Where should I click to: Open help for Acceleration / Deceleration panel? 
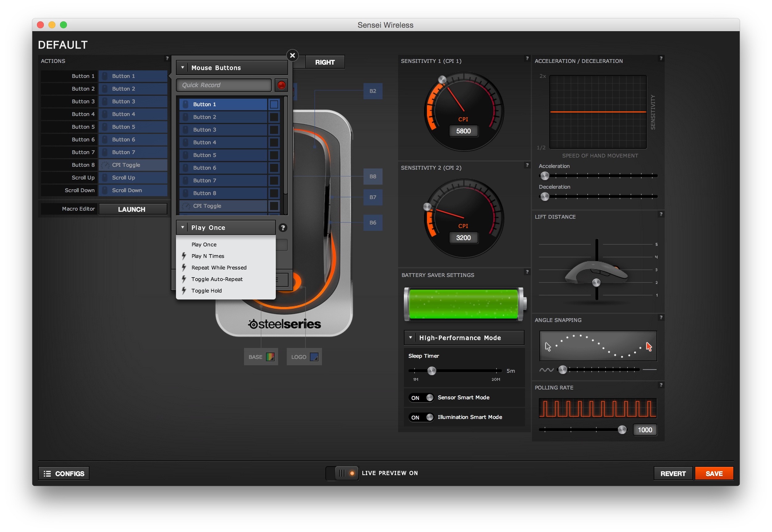[x=661, y=58]
